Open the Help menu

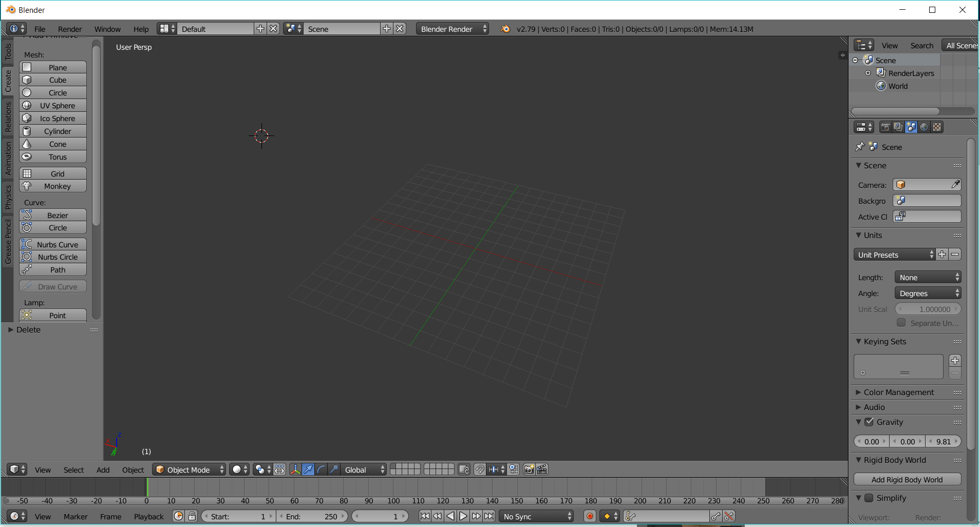[x=141, y=29]
